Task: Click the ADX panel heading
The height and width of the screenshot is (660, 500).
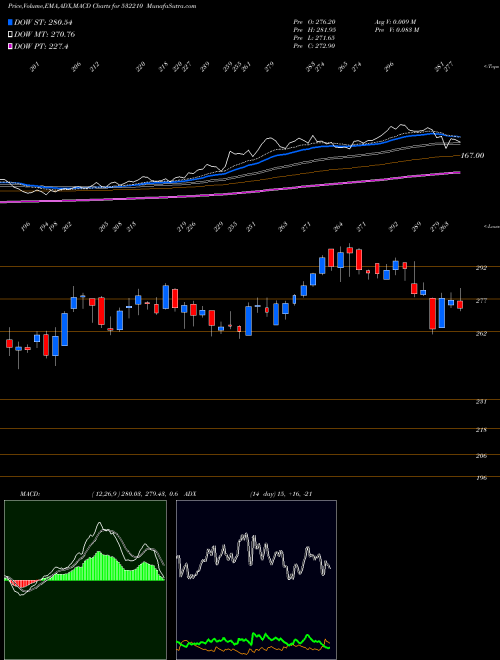Action: [x=191, y=494]
